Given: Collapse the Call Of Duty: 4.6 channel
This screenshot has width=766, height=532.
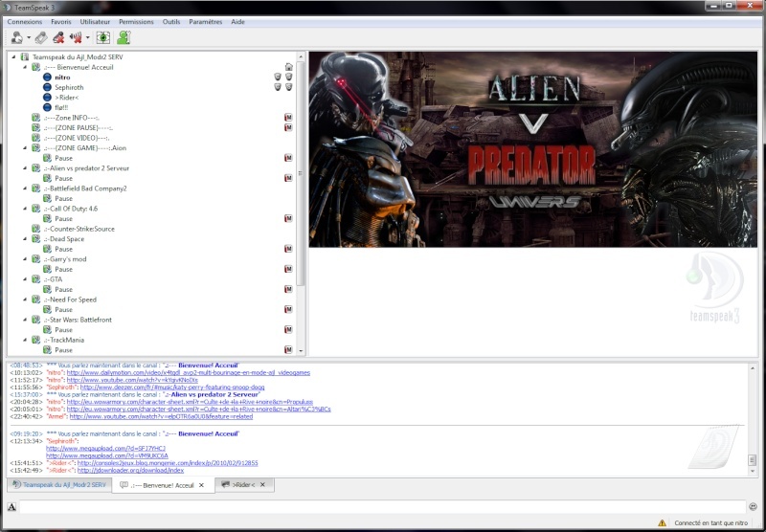Looking at the screenshot, I should point(25,209).
